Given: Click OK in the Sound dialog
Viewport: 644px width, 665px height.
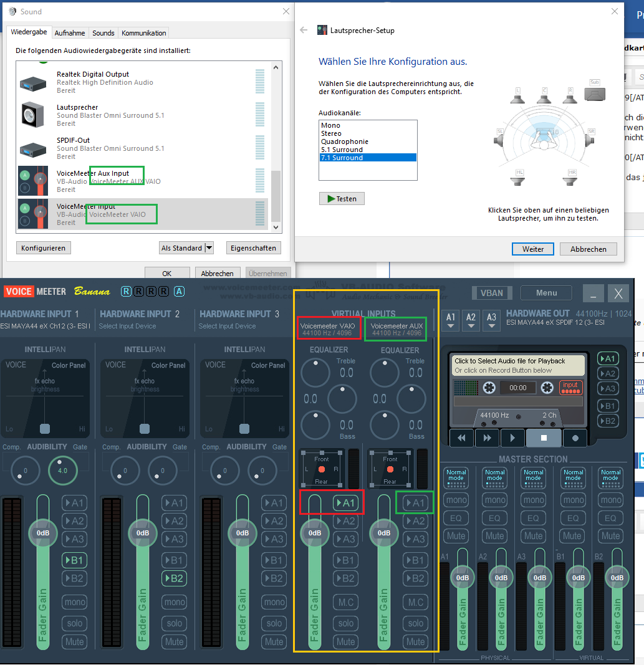Looking at the screenshot, I should [x=167, y=273].
